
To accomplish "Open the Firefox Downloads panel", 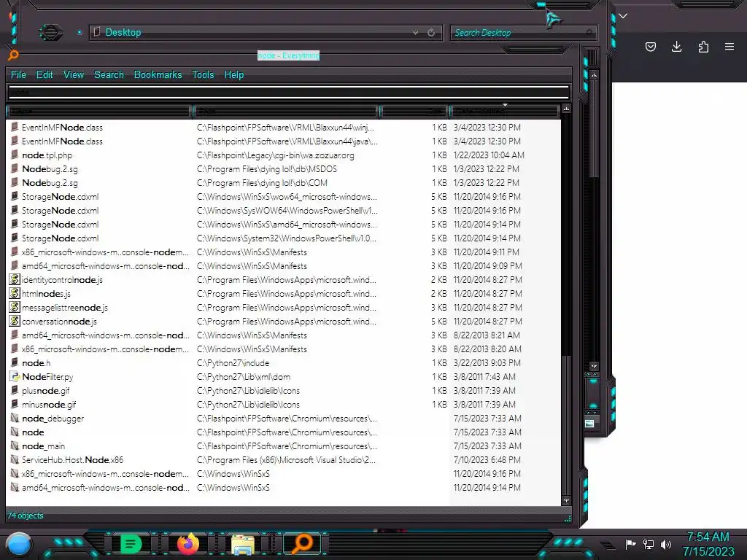I will point(676,47).
